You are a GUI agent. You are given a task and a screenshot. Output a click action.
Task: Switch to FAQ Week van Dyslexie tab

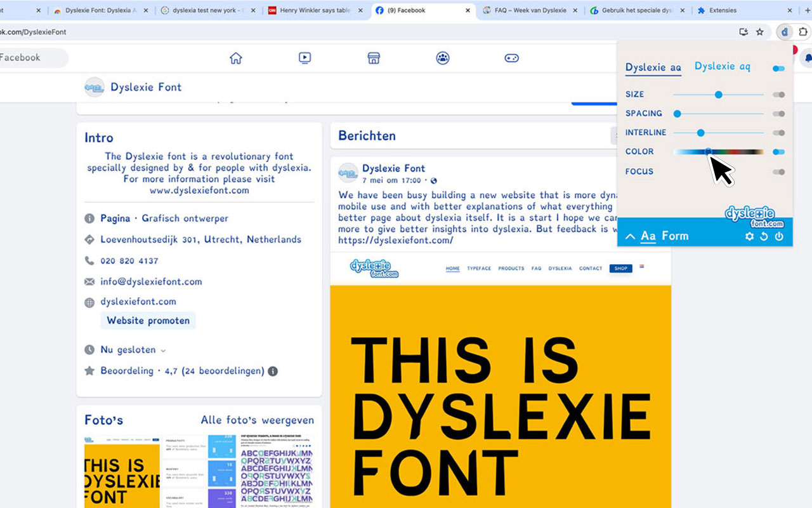coord(530,10)
